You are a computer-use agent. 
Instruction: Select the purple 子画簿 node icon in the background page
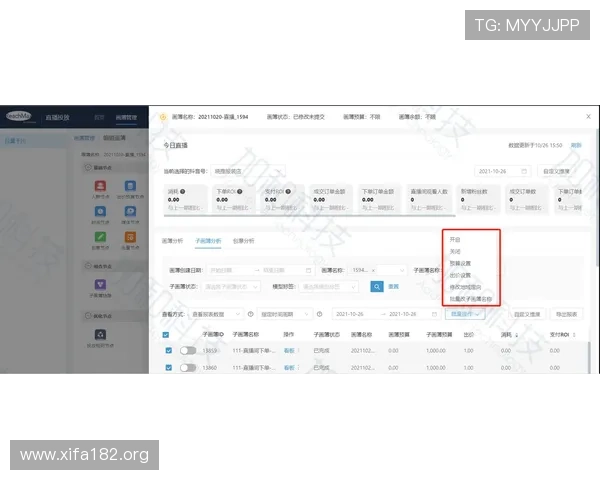[x=100, y=284]
